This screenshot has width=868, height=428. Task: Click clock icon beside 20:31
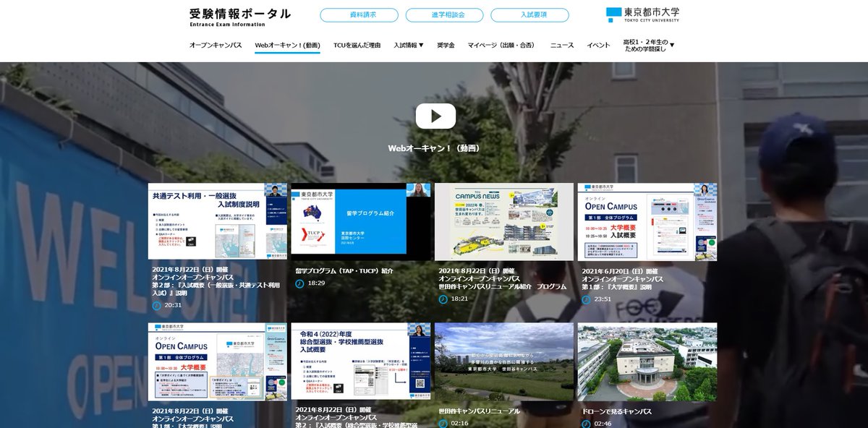156,305
